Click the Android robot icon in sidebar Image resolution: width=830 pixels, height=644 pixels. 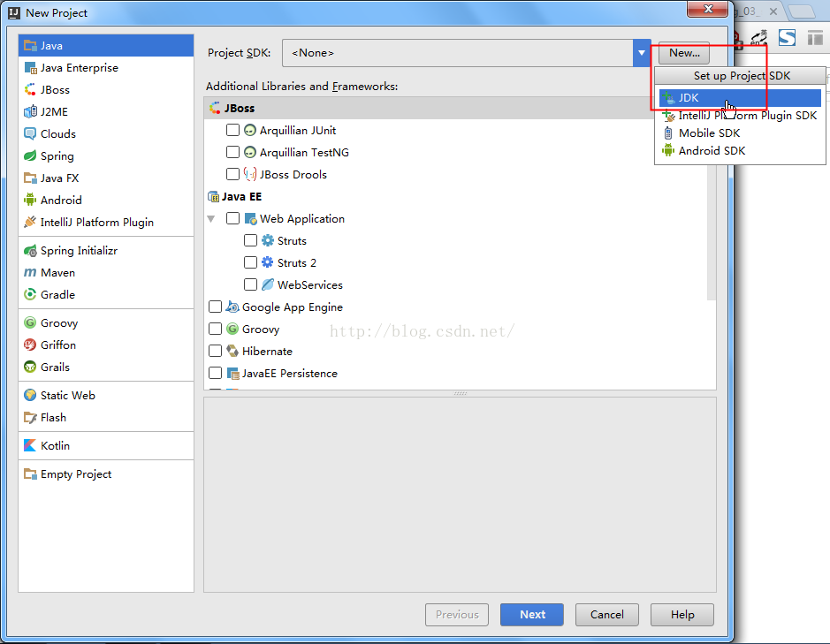pyautogui.click(x=30, y=201)
